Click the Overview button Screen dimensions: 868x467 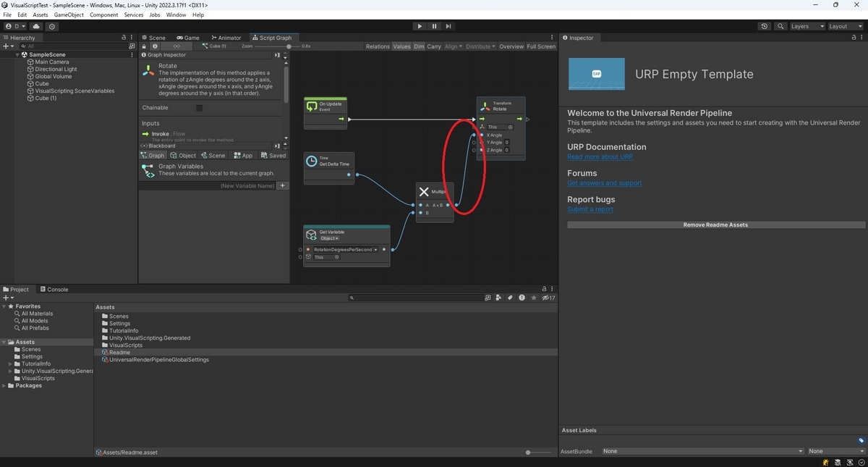pyautogui.click(x=511, y=46)
